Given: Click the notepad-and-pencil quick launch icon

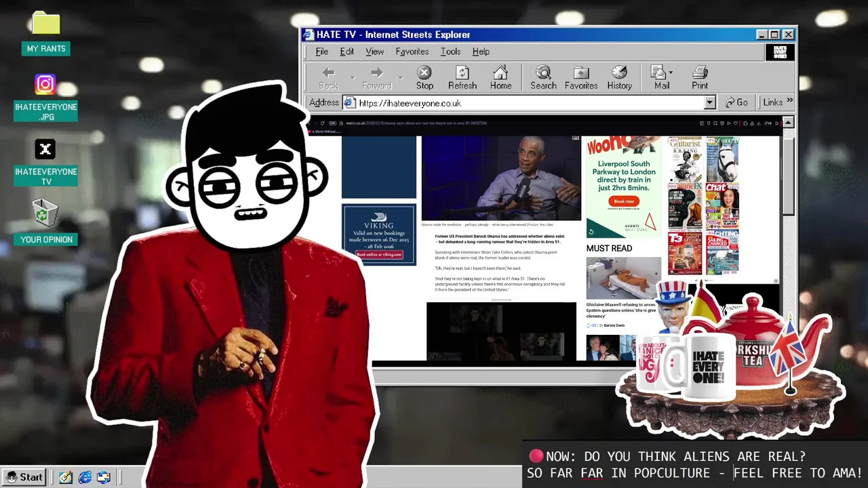Looking at the screenshot, I should (x=66, y=477).
